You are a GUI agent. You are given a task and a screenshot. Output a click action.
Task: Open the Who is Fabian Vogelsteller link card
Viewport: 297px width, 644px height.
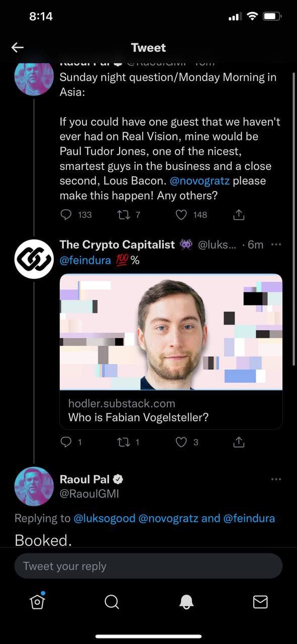[171, 352]
